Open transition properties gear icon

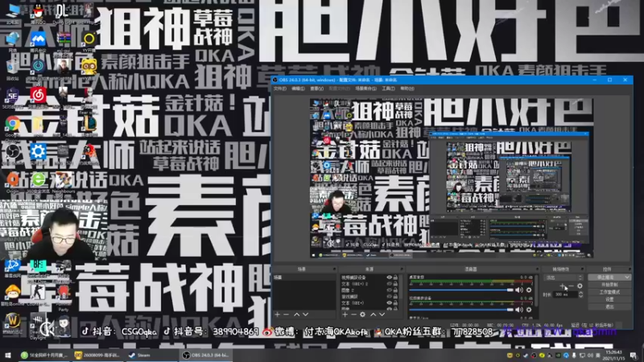(580, 286)
